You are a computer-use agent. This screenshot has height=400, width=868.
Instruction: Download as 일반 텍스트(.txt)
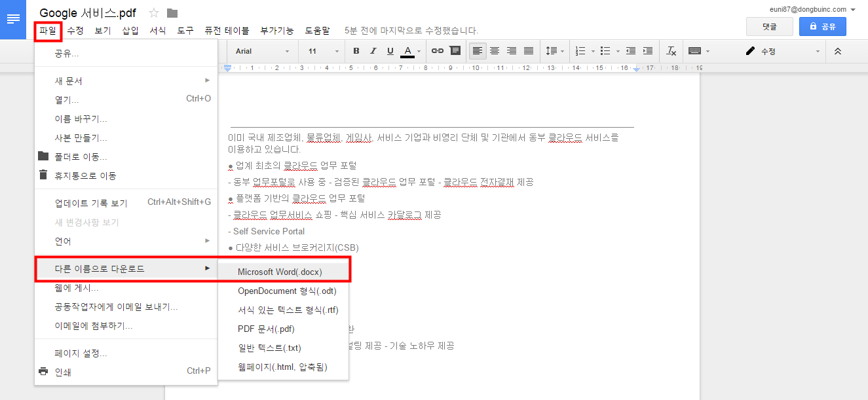pos(283,348)
